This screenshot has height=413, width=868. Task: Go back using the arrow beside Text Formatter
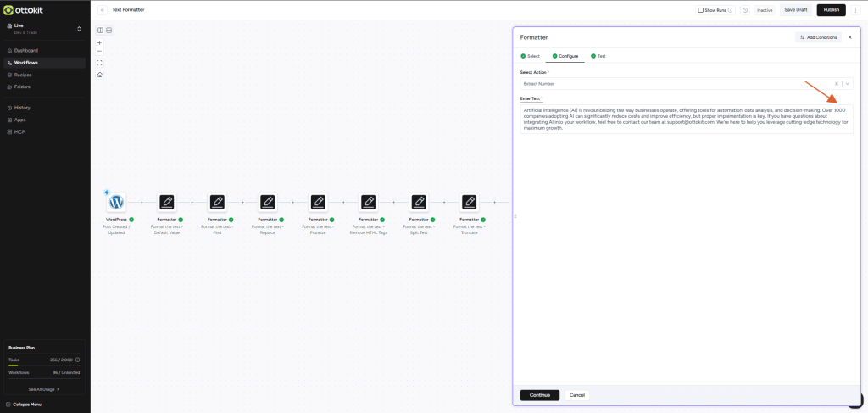coord(103,10)
